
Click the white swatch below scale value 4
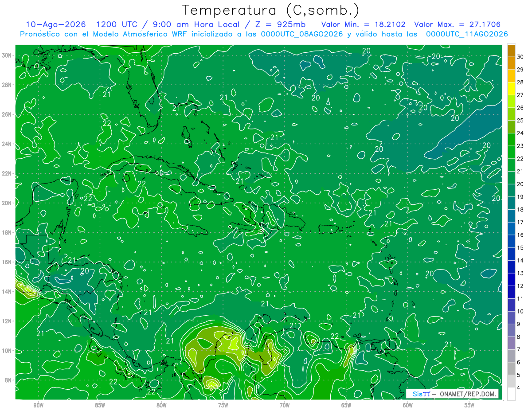coord(511,394)
